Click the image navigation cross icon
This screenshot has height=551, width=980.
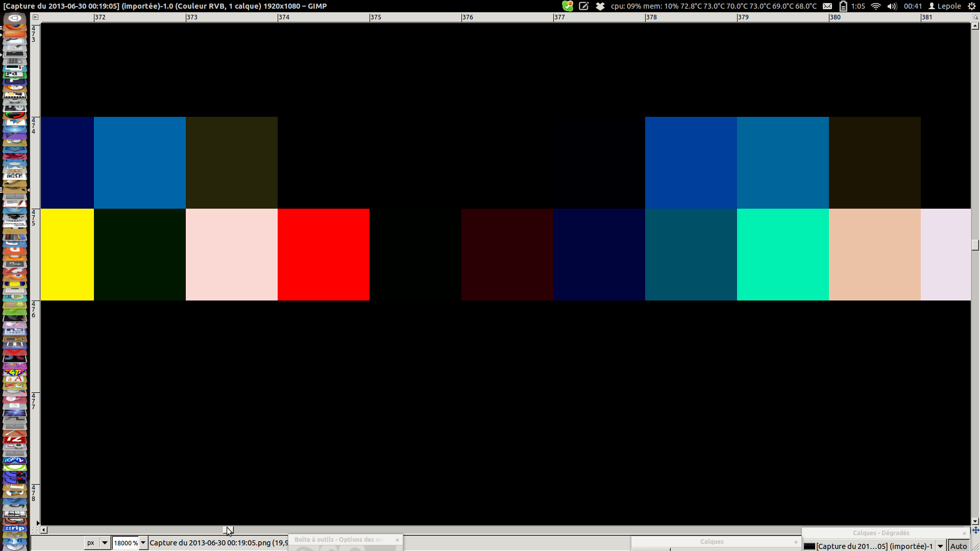[x=975, y=530]
